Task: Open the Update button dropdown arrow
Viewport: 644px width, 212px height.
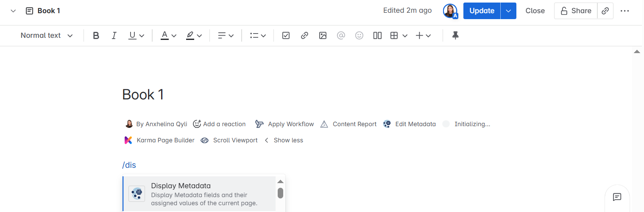Action: (508, 11)
